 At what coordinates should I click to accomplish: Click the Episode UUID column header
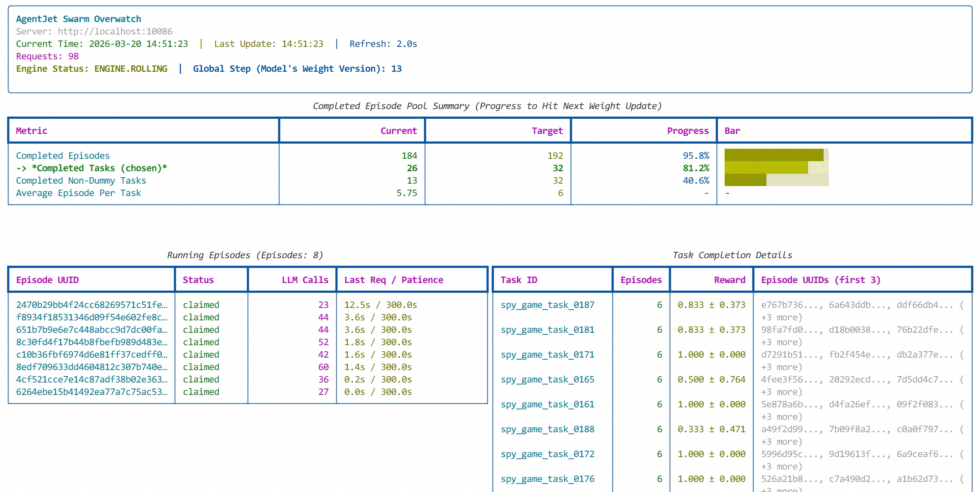point(47,280)
